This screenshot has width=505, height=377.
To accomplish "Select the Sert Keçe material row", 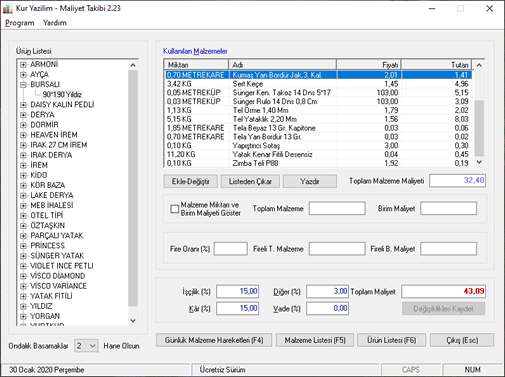I will tap(318, 84).
